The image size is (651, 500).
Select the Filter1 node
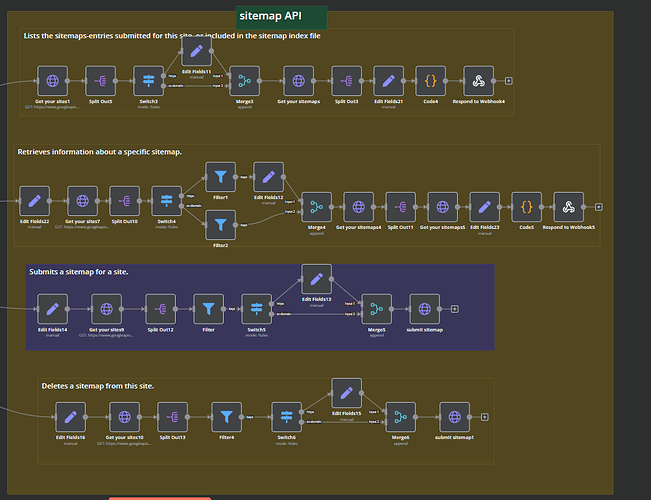[220, 177]
